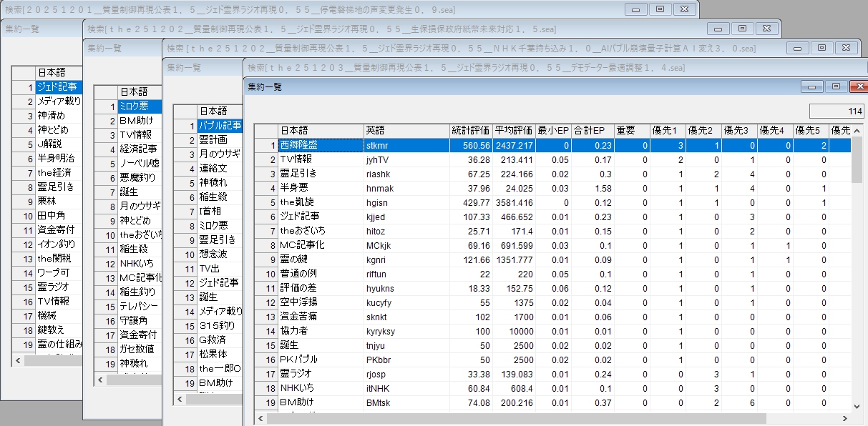
Task: Select the 西郷隆盛 cell in row 1
Action: tap(320, 145)
